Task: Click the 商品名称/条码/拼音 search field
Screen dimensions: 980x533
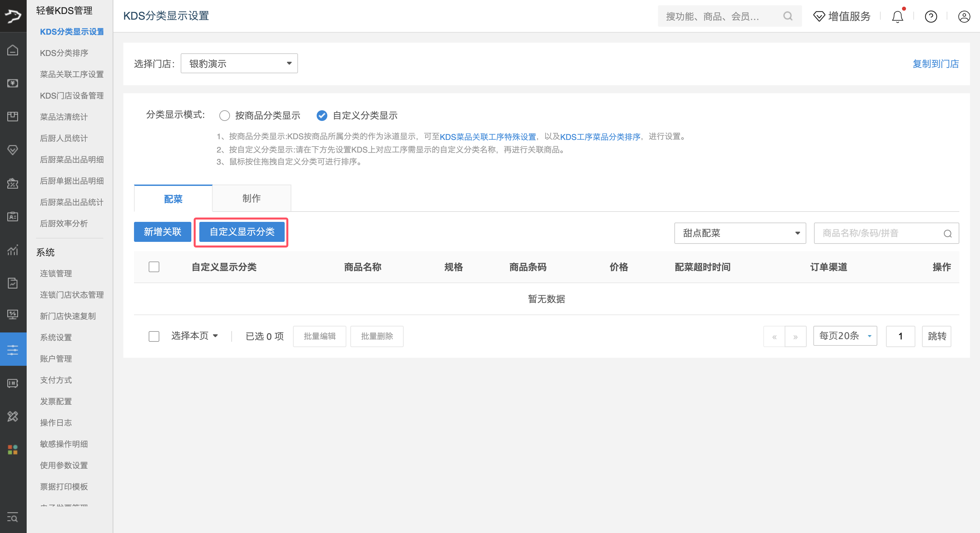Action: (x=883, y=233)
